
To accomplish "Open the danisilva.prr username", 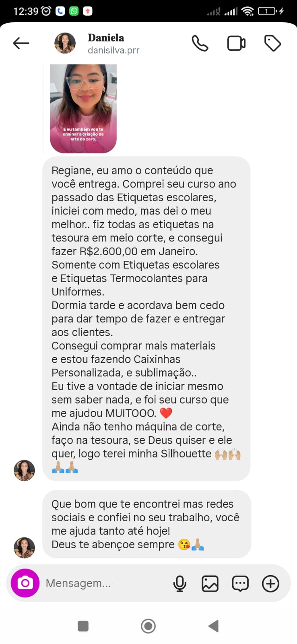I will (113, 50).
